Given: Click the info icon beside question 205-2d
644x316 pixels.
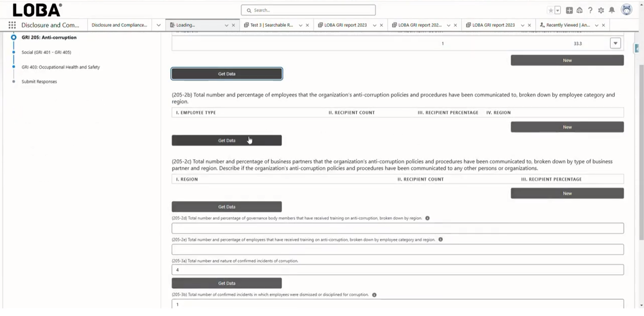Looking at the screenshot, I should tap(427, 218).
